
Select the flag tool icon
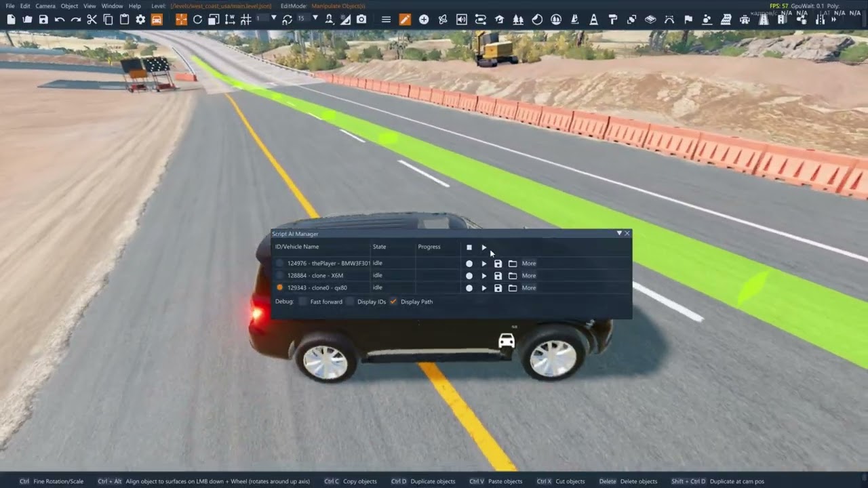tap(688, 20)
